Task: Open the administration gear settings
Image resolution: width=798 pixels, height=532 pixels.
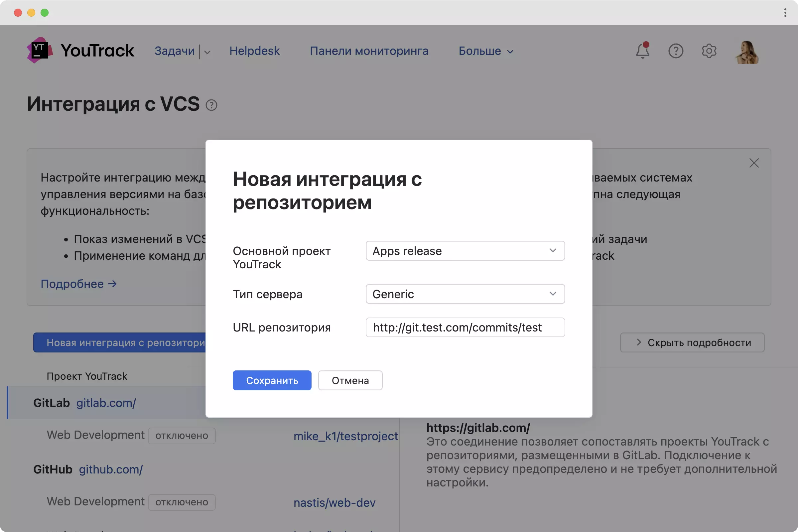Action: [x=709, y=51]
